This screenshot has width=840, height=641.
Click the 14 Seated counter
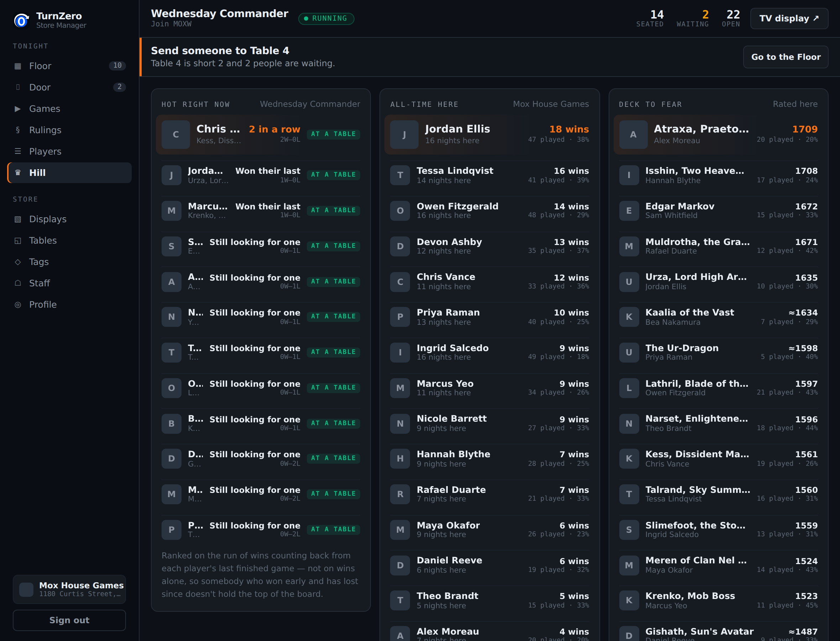(x=650, y=19)
